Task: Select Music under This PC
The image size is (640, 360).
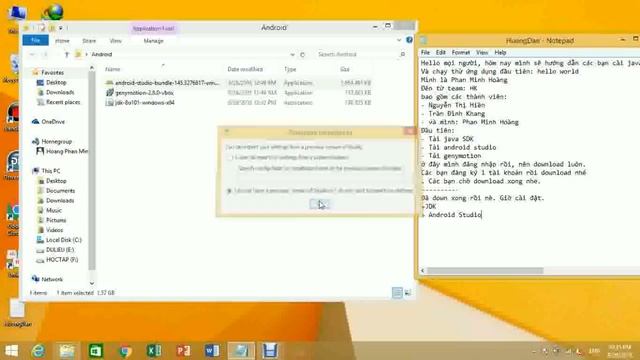Action: [x=53, y=210]
